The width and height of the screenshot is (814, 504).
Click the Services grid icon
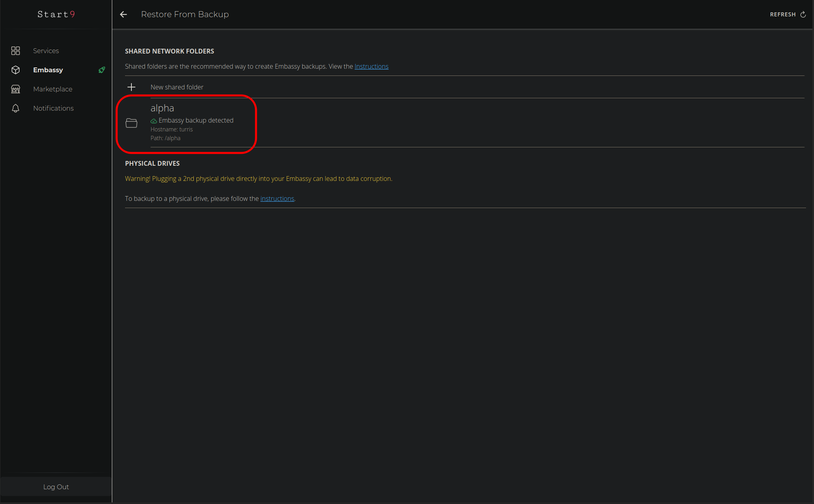pos(16,51)
